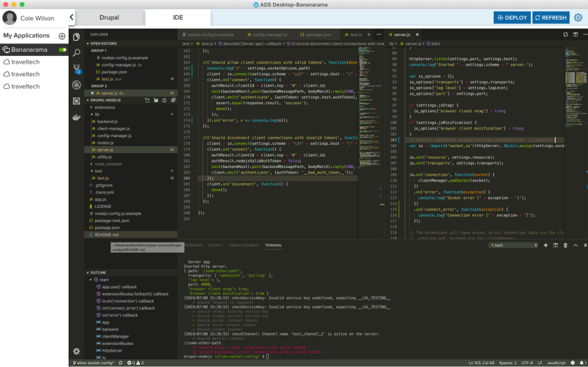Kill terminal with the trash icon
This screenshot has width=588, height=367.
[566, 245]
